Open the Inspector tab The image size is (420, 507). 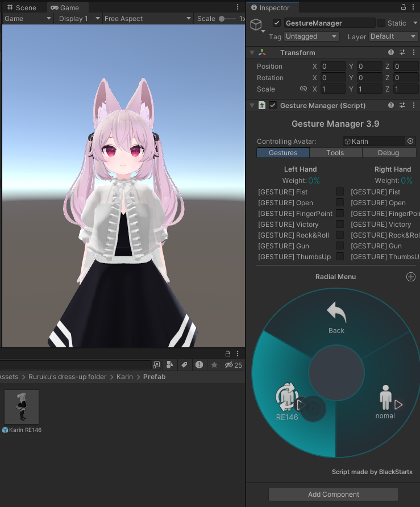pos(271,7)
